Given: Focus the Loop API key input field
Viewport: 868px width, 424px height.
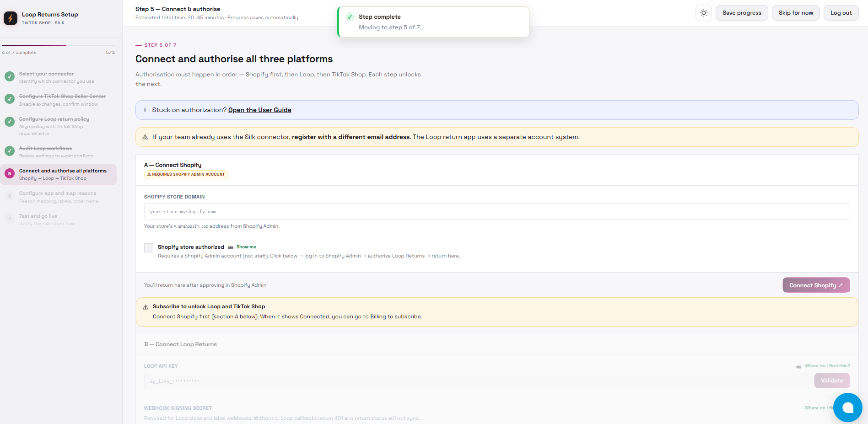Looking at the screenshot, I should pos(477,381).
